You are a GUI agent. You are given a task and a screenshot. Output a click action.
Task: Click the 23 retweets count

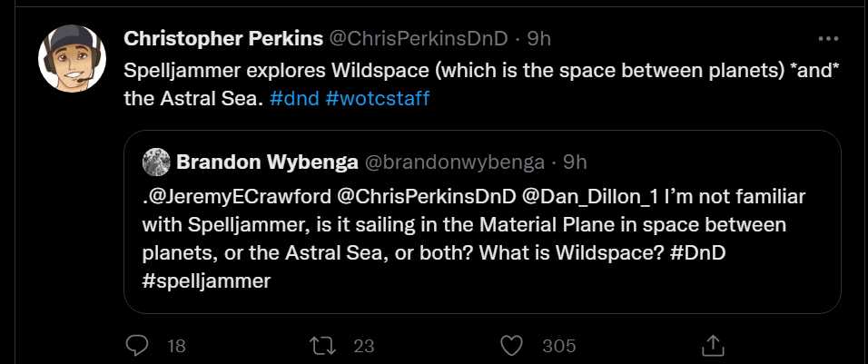pyautogui.click(x=364, y=345)
